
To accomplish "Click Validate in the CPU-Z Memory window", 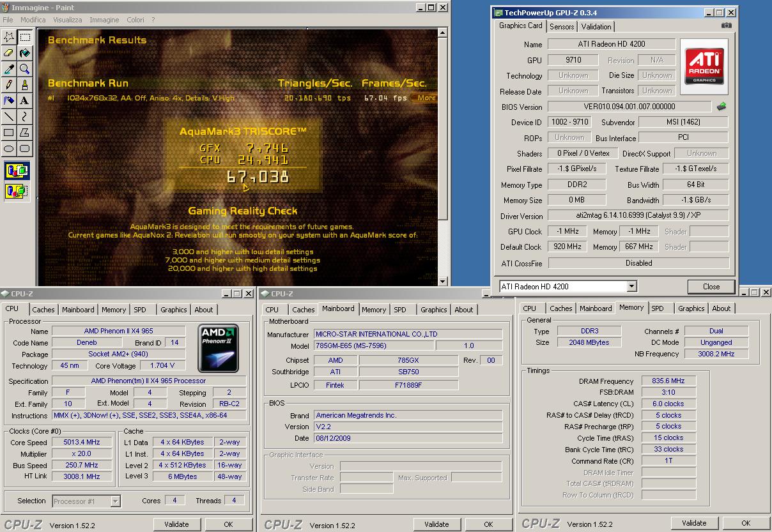I will [694, 523].
